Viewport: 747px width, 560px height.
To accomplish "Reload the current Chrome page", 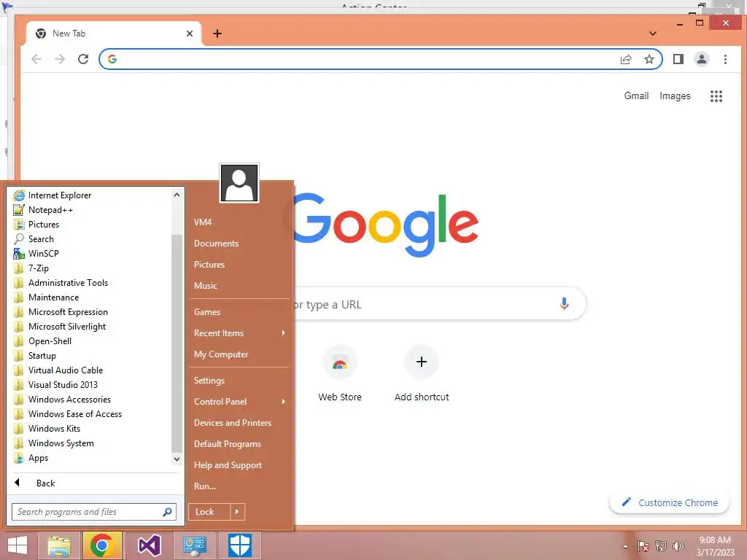I will pos(83,59).
